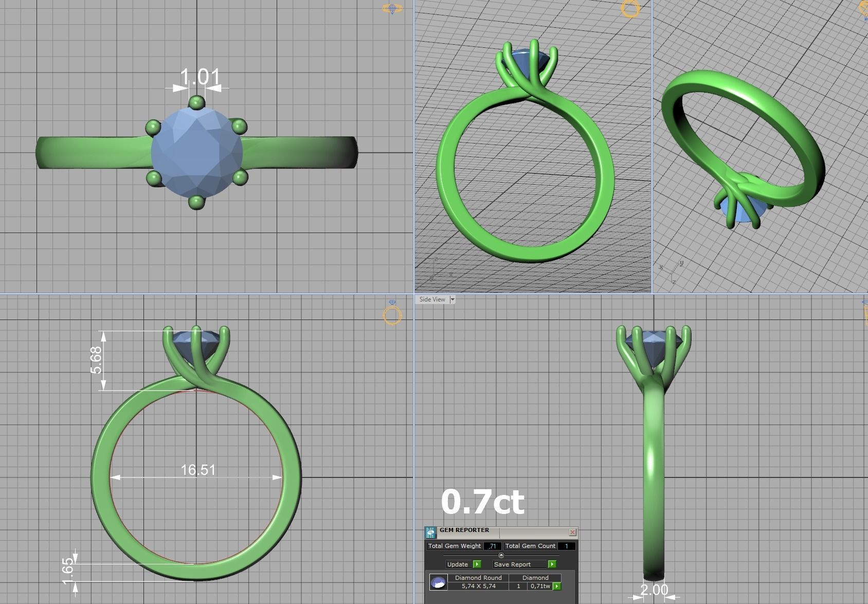This screenshot has width=868, height=604.
Task: Select the Diamond Round gem thumbnail
Action: click(x=438, y=582)
